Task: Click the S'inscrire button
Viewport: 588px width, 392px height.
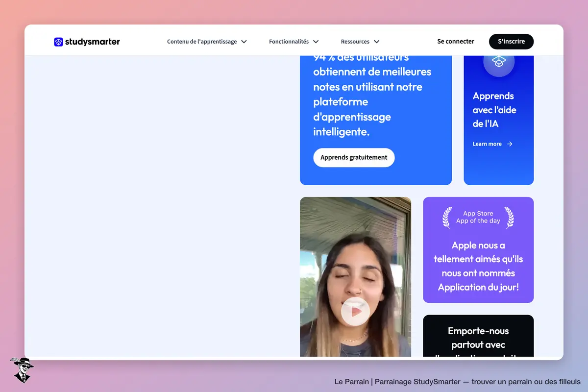Action: click(511, 42)
